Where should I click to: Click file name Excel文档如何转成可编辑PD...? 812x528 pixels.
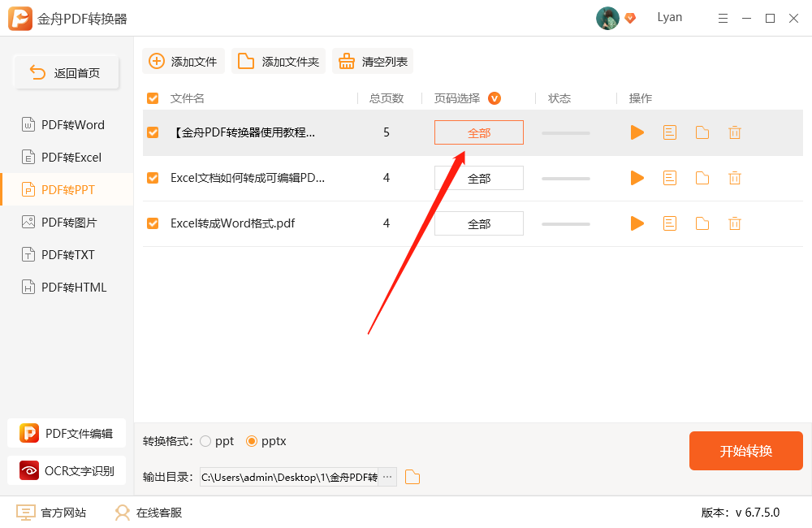tap(248, 178)
